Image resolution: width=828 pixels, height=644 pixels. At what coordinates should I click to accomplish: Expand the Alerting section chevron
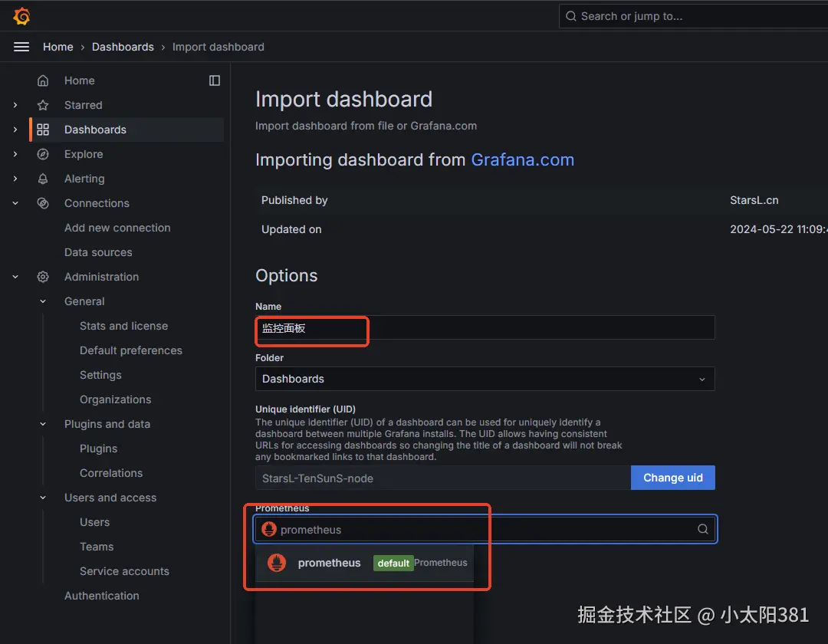(15, 179)
